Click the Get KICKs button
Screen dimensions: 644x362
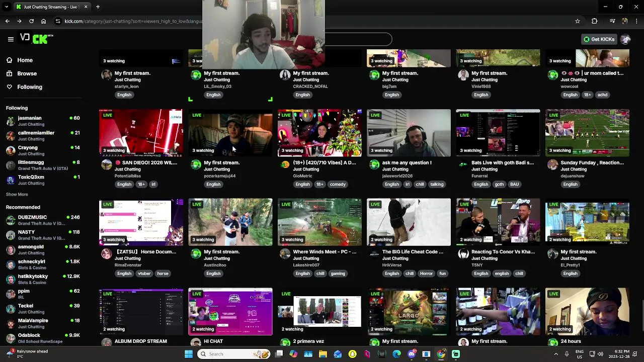[599, 39]
